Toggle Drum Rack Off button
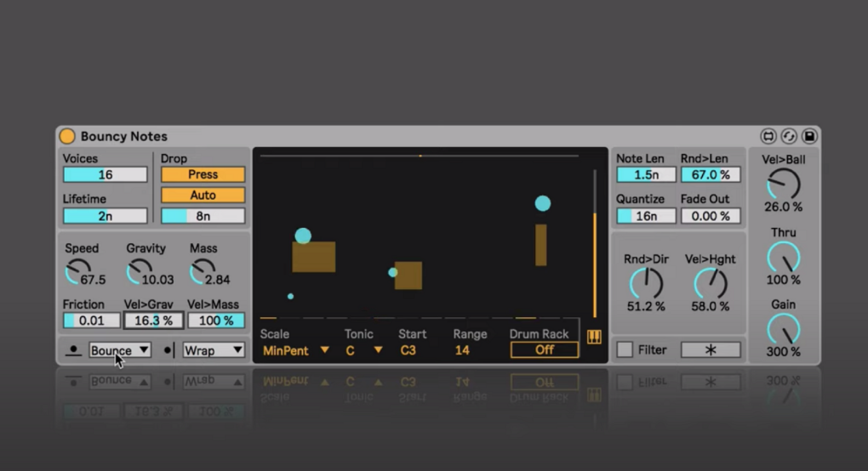This screenshot has height=471, width=868. point(544,349)
